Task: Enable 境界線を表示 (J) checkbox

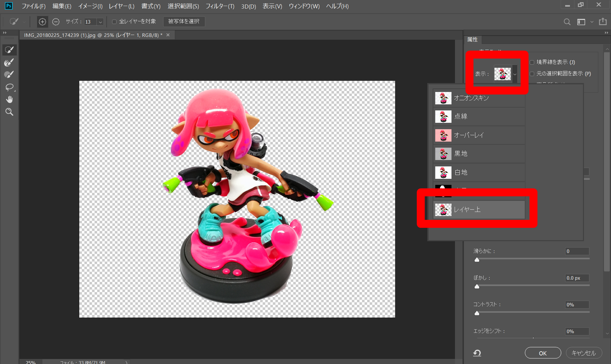Action: click(x=532, y=62)
